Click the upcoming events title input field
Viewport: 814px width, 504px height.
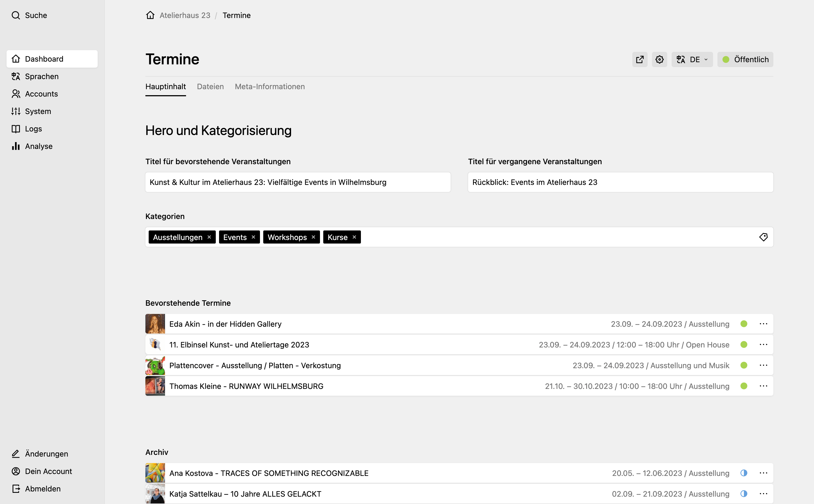298,182
